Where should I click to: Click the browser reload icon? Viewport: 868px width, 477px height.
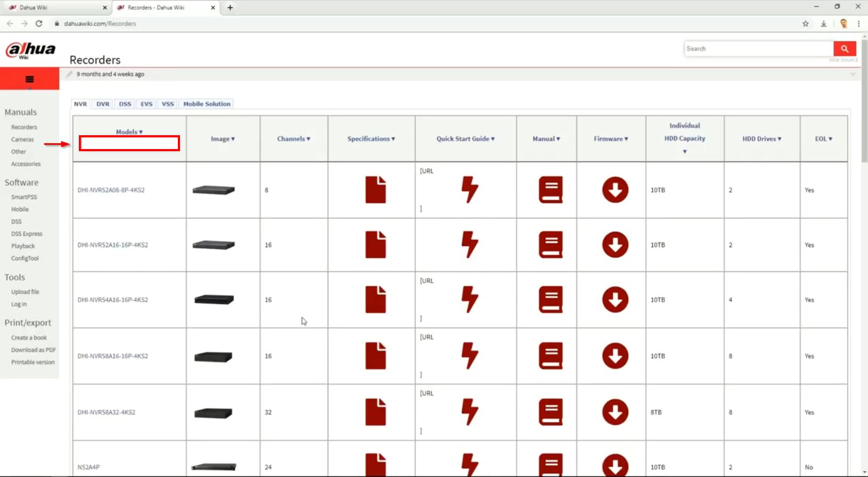(x=39, y=23)
